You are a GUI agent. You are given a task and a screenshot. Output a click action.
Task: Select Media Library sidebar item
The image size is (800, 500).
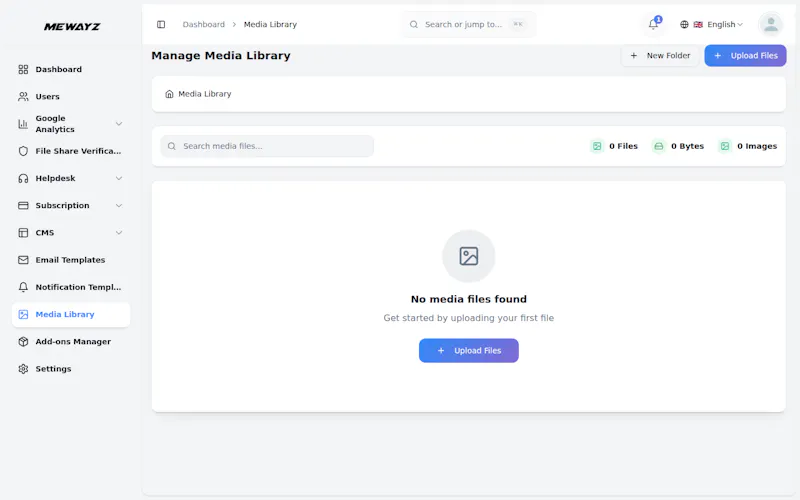pyautogui.click(x=71, y=314)
